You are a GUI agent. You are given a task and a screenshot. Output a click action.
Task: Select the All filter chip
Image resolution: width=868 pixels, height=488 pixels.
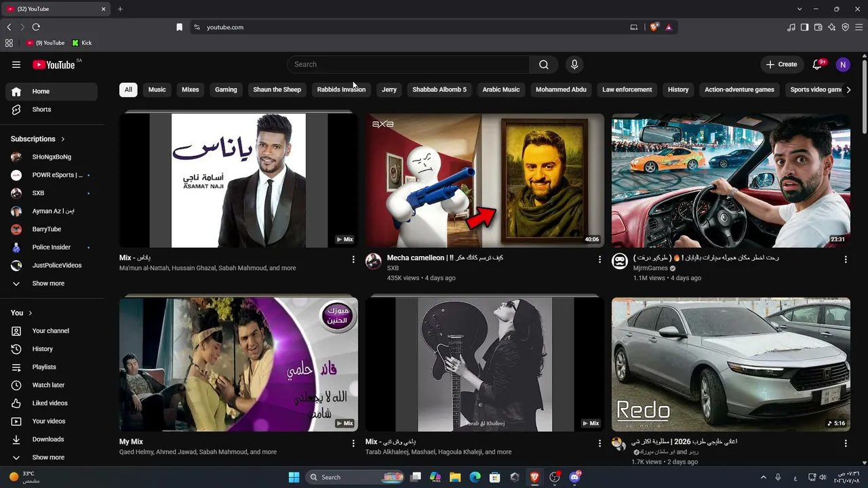click(x=128, y=89)
